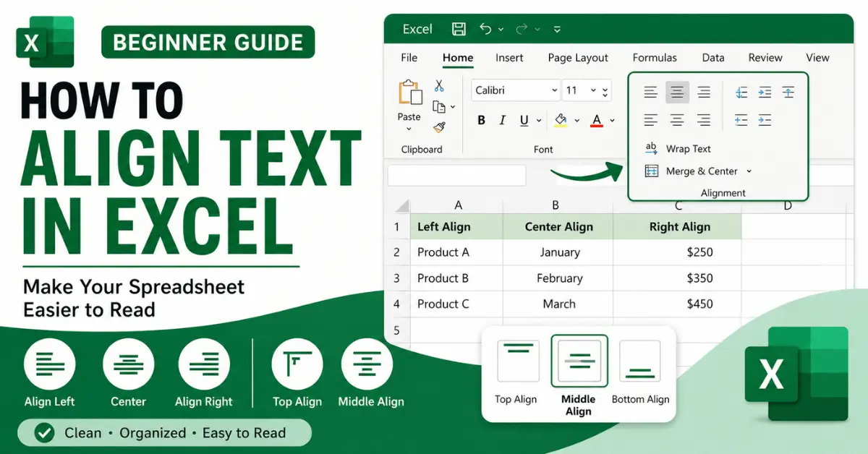This screenshot has height=454, width=868.
Task: Click the Paste clipboard icon
Action: (x=409, y=94)
